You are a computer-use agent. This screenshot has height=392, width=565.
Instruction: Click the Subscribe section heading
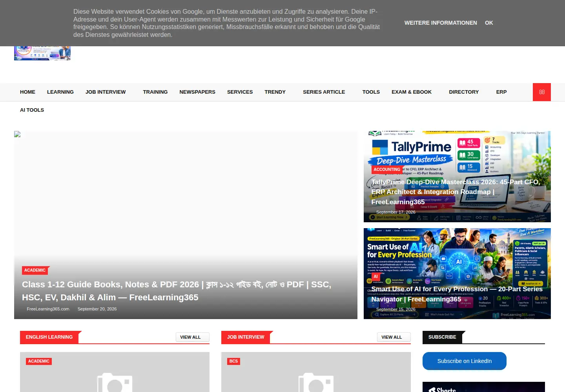(442, 337)
